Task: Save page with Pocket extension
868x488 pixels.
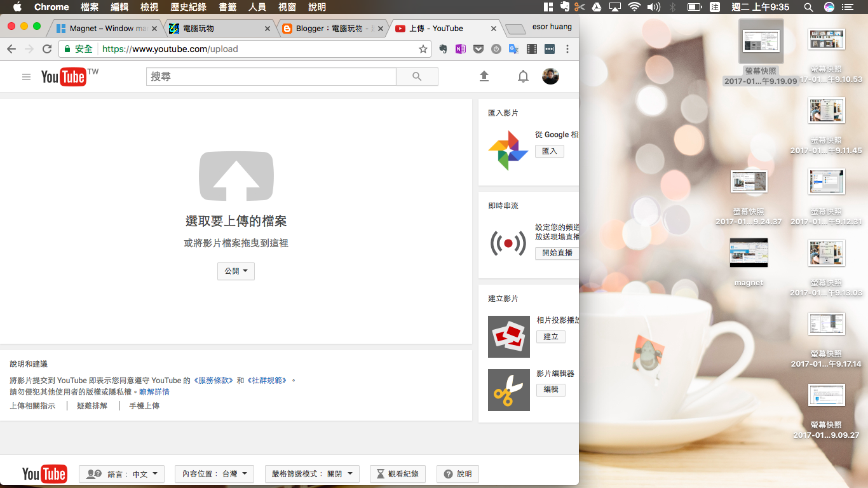Action: coord(478,49)
